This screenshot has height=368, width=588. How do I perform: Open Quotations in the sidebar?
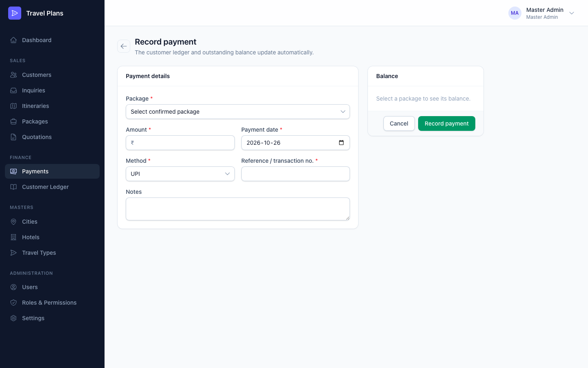(x=52, y=137)
